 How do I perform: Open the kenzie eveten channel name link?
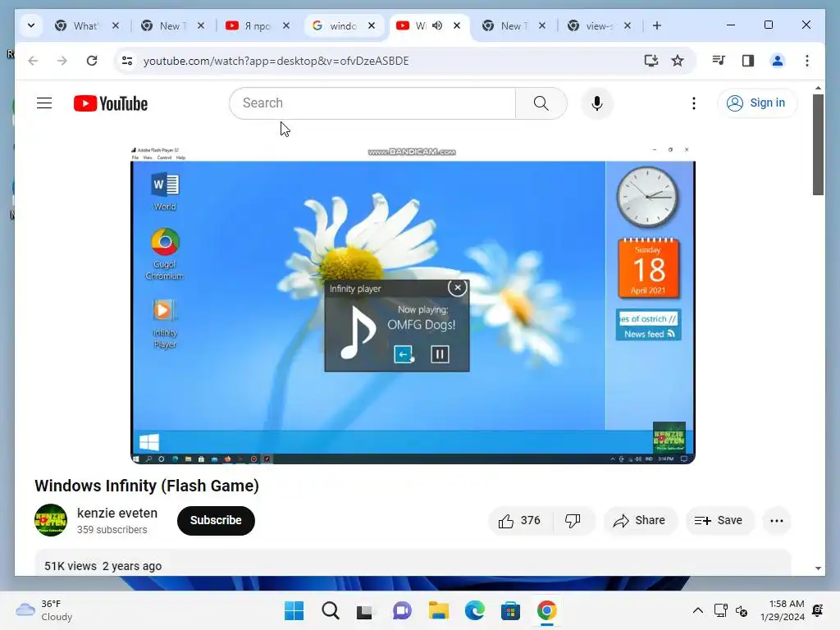click(x=117, y=513)
